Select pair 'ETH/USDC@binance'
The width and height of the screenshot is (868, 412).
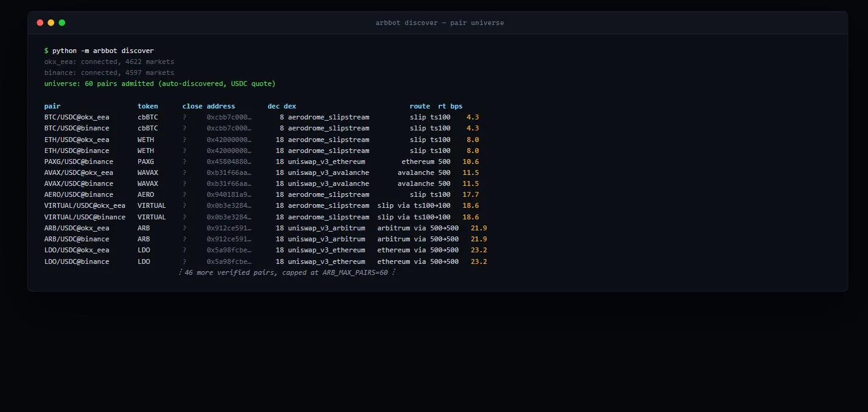[x=77, y=151]
